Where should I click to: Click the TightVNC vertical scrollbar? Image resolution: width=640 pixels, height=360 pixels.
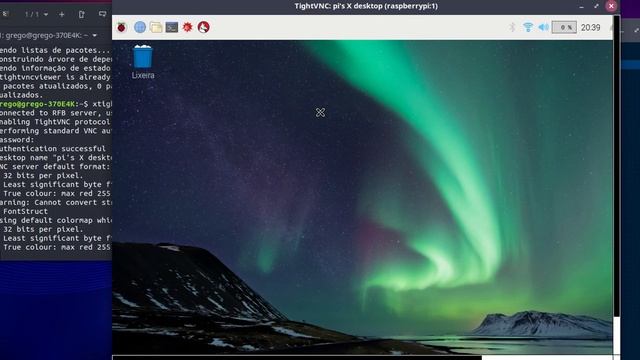(616, 167)
